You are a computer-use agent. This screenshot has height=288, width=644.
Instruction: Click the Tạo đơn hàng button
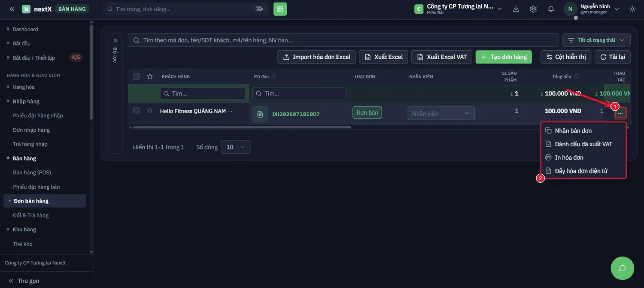click(x=504, y=57)
